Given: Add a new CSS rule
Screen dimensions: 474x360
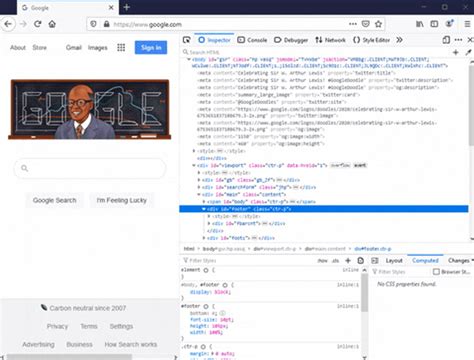Looking at the screenshot, I should coord(348,261).
